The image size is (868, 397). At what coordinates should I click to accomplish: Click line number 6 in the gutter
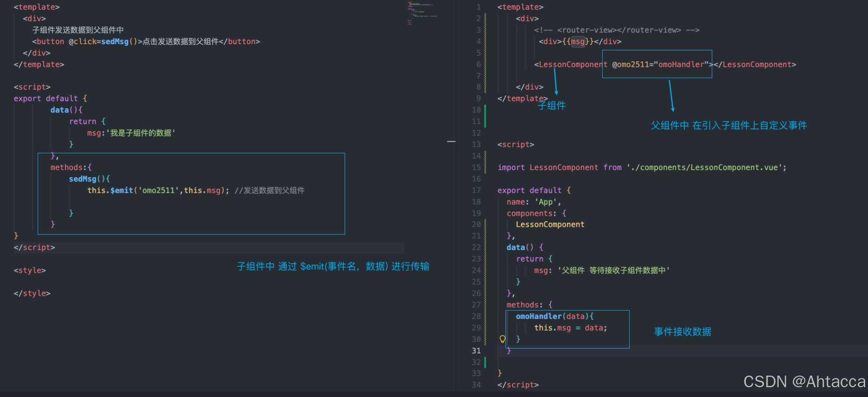pyautogui.click(x=479, y=64)
